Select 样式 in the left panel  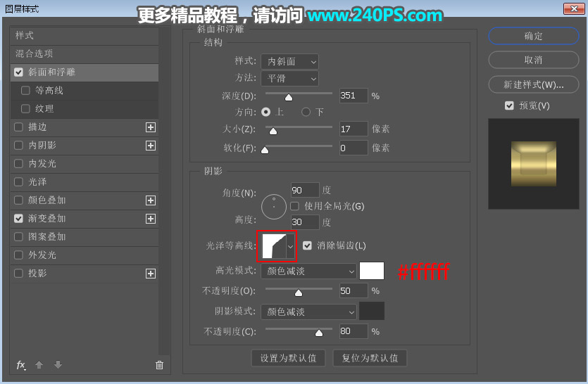(85, 36)
